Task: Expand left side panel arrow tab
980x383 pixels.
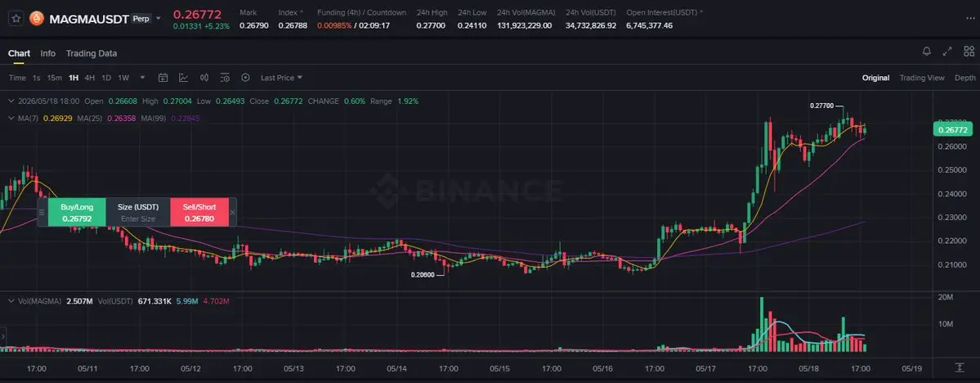Action: click(3, 336)
